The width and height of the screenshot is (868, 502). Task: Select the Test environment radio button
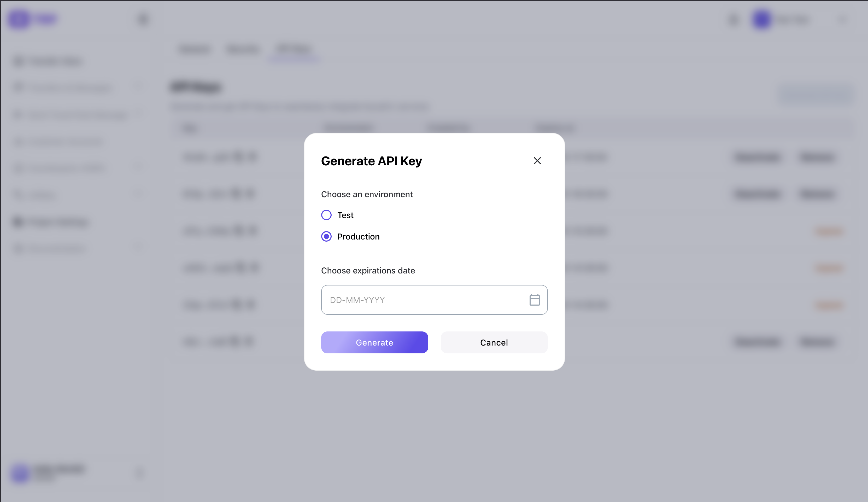tap(326, 215)
